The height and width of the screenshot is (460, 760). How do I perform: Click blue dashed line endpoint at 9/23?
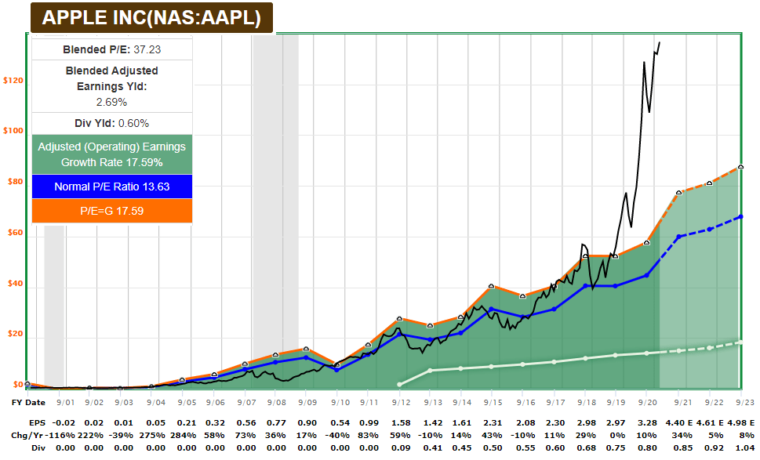pyautogui.click(x=740, y=217)
